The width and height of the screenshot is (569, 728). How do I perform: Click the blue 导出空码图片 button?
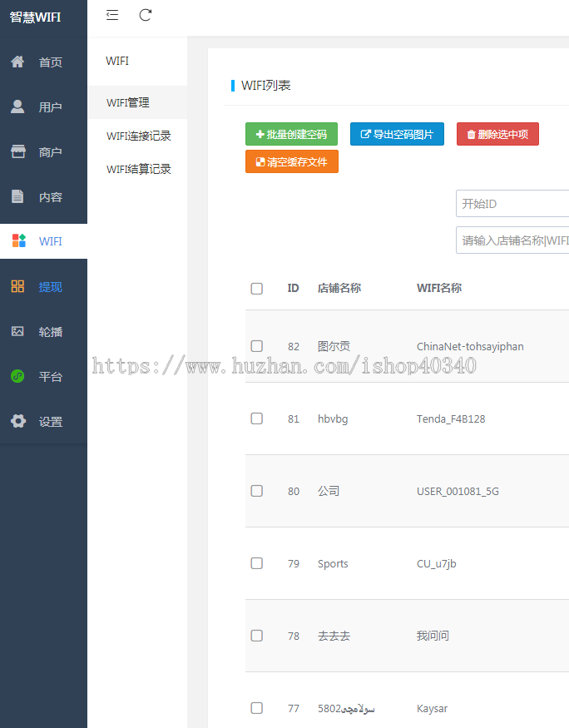pos(397,134)
